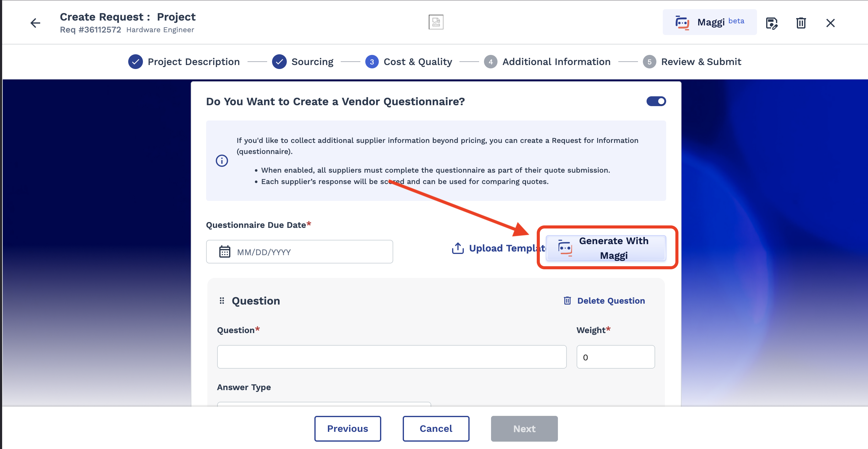Screen dimensions: 868x449
Task: Click the broken image placeholder icon
Action: [x=436, y=22]
